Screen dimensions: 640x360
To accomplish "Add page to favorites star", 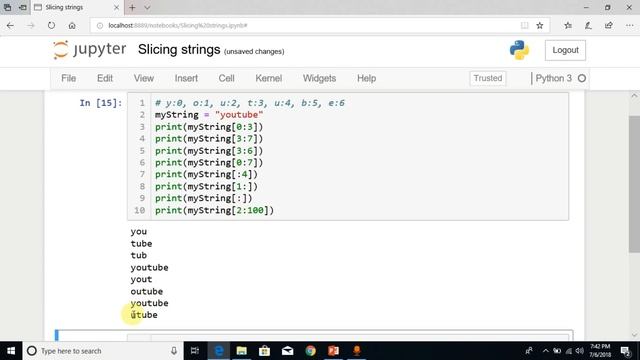I will (540, 25).
